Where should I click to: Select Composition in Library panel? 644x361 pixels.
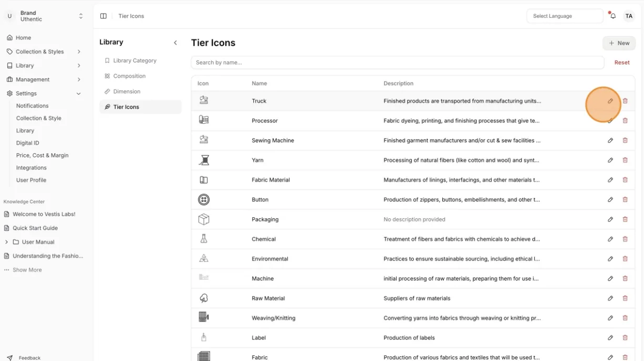[x=129, y=76]
